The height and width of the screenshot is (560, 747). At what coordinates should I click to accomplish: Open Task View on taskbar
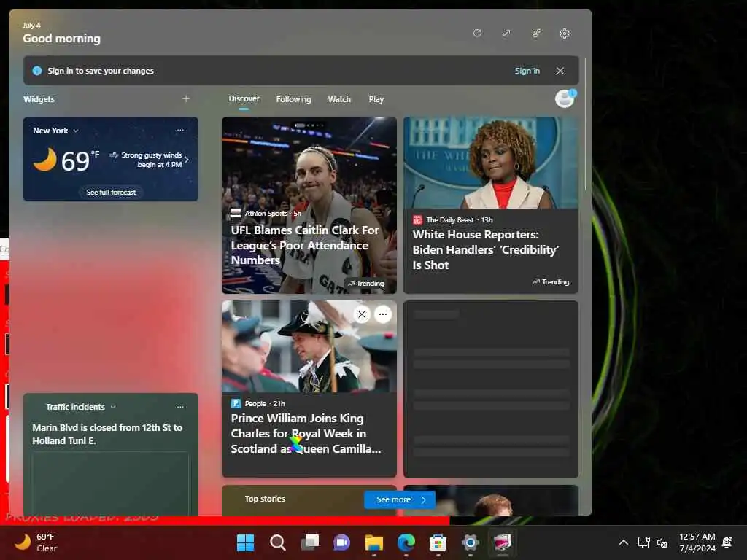coord(310,542)
